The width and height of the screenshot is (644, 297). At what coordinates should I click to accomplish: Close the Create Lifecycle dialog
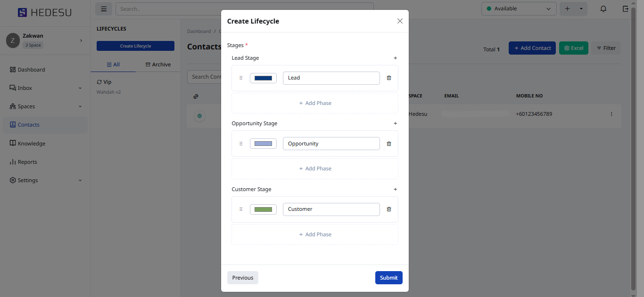400,21
